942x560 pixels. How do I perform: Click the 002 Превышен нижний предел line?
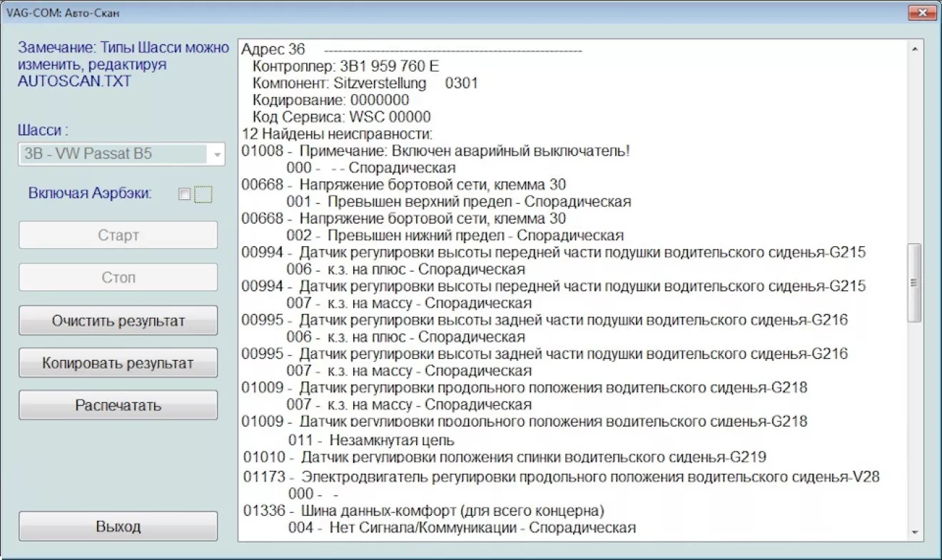tap(455, 235)
